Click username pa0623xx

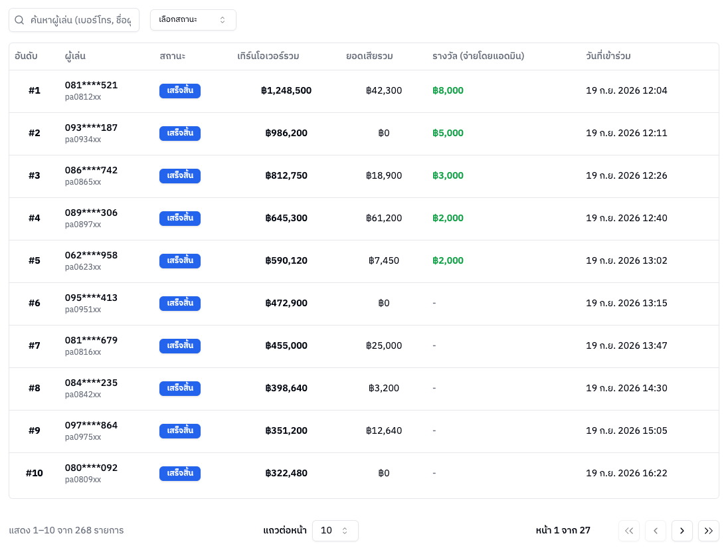(x=83, y=267)
